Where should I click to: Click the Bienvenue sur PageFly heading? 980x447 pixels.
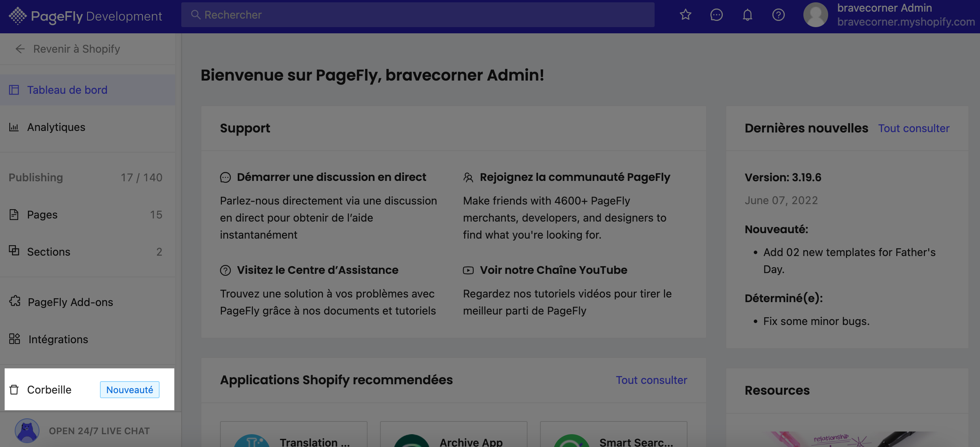(x=372, y=75)
